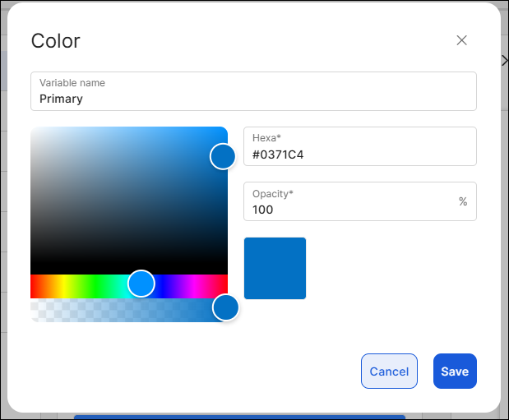Image resolution: width=509 pixels, height=420 pixels.
Task: Pick white in color area's top-left corner
Action: tap(34, 130)
